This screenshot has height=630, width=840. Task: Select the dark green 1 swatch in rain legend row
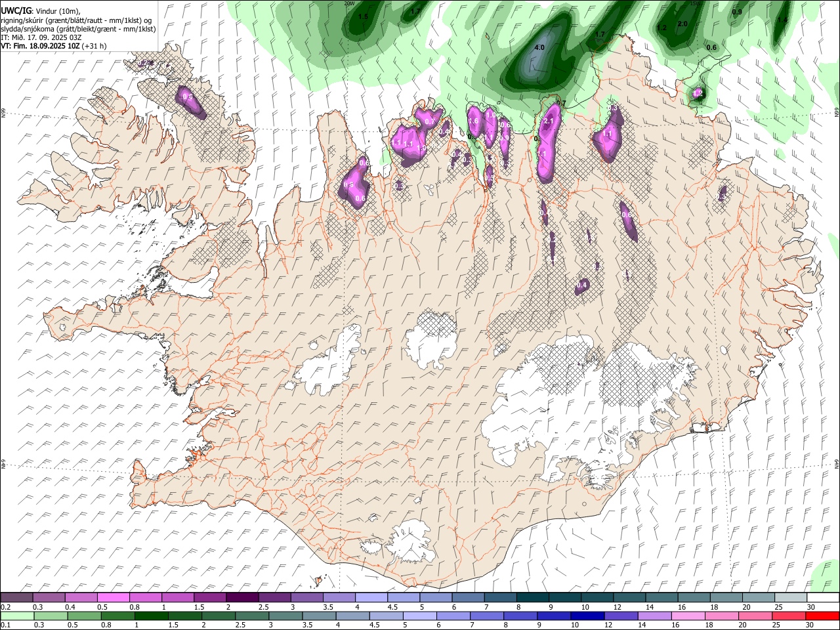152,616
